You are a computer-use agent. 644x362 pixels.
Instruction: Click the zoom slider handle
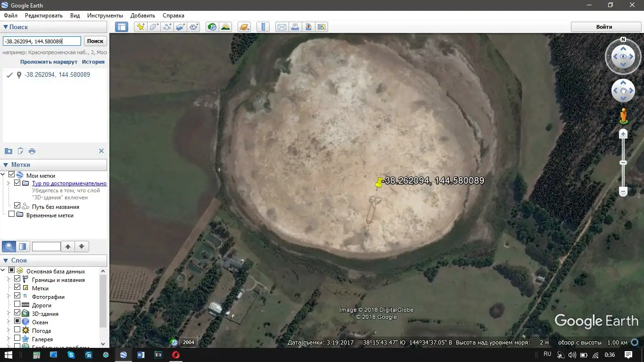click(x=623, y=163)
